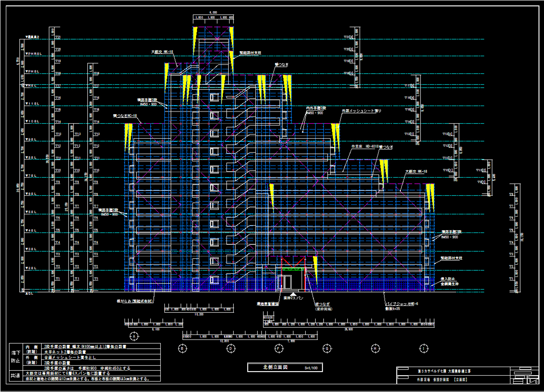Select the 26,600 overall dimension text
The width and height of the screenshot is (544, 392).
348,330
